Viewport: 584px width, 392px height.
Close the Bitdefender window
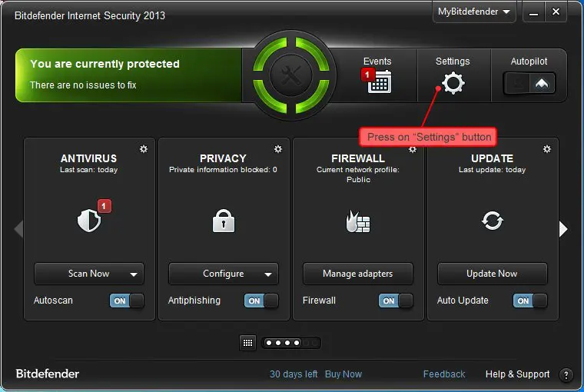[556, 12]
